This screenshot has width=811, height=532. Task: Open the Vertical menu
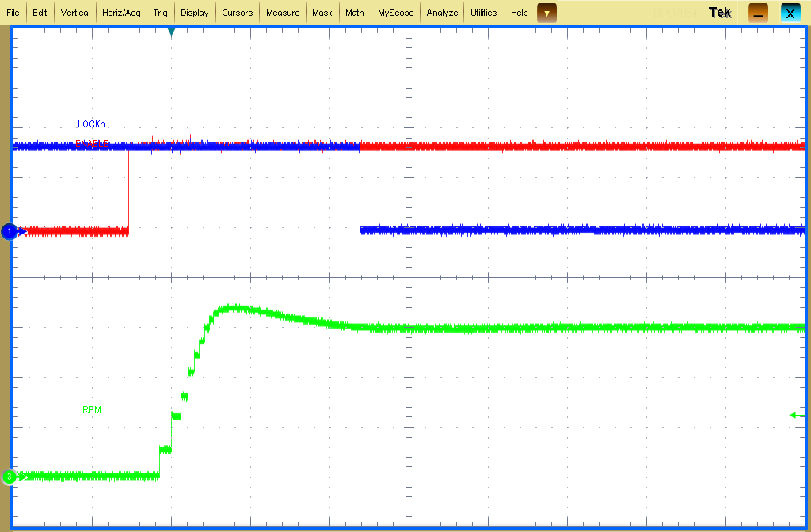coord(74,12)
